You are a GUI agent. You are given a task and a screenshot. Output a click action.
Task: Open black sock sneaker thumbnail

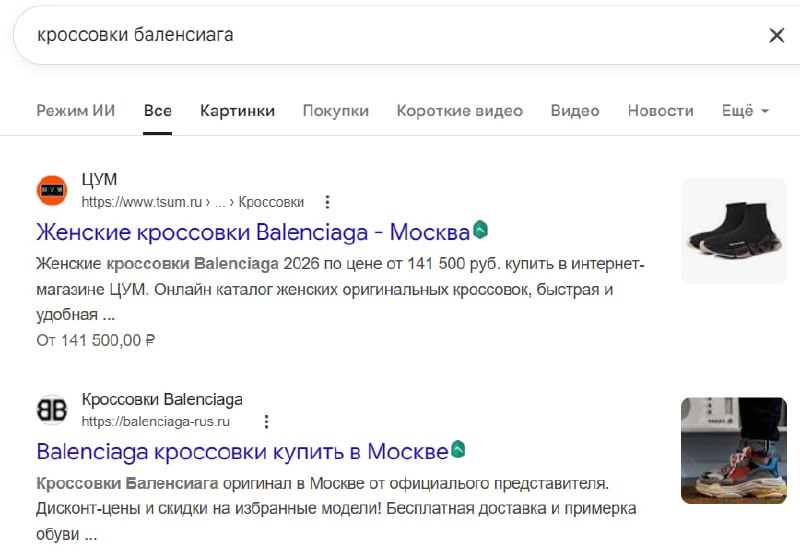coord(733,231)
